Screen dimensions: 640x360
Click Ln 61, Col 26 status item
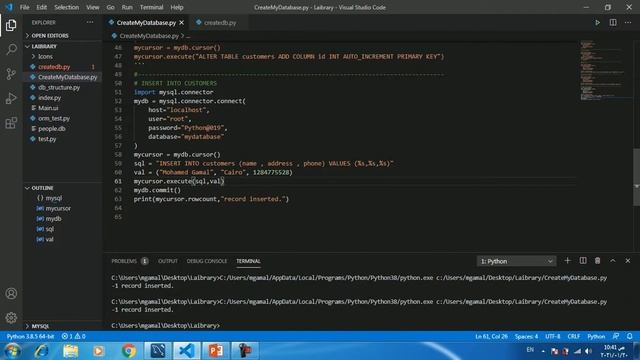point(491,336)
